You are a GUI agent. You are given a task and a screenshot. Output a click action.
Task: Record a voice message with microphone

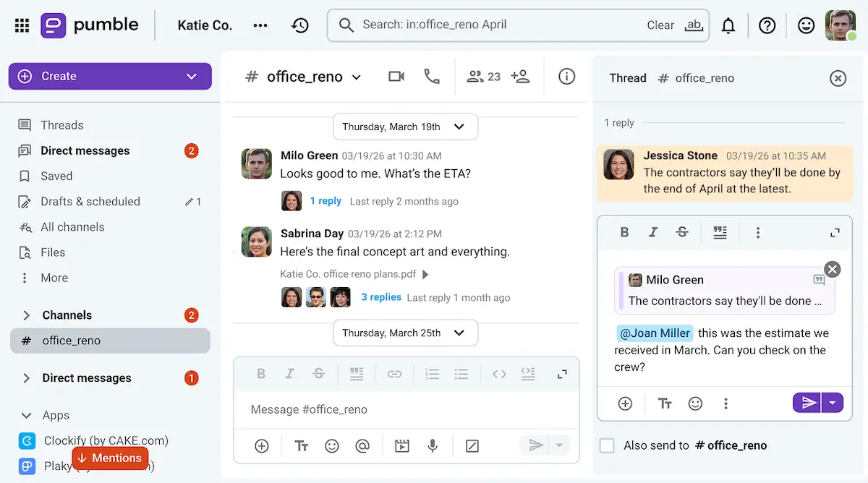point(433,446)
